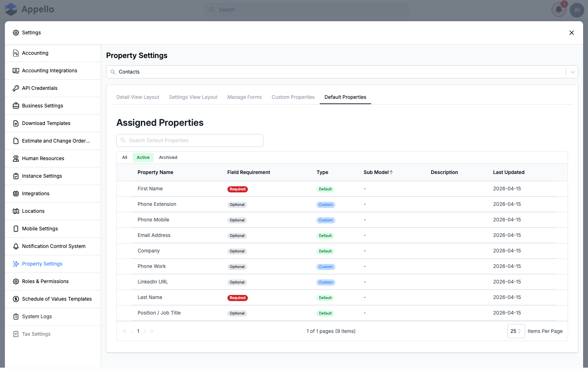Click the LinkedIn URL property name
Image resolution: width=588 pixels, height=375 pixels.
(153, 282)
